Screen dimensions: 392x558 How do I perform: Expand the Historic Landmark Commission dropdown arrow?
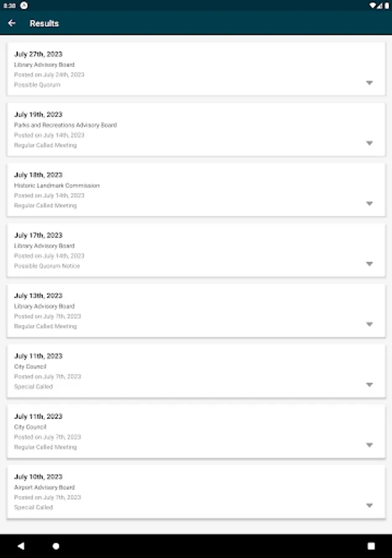[369, 203]
